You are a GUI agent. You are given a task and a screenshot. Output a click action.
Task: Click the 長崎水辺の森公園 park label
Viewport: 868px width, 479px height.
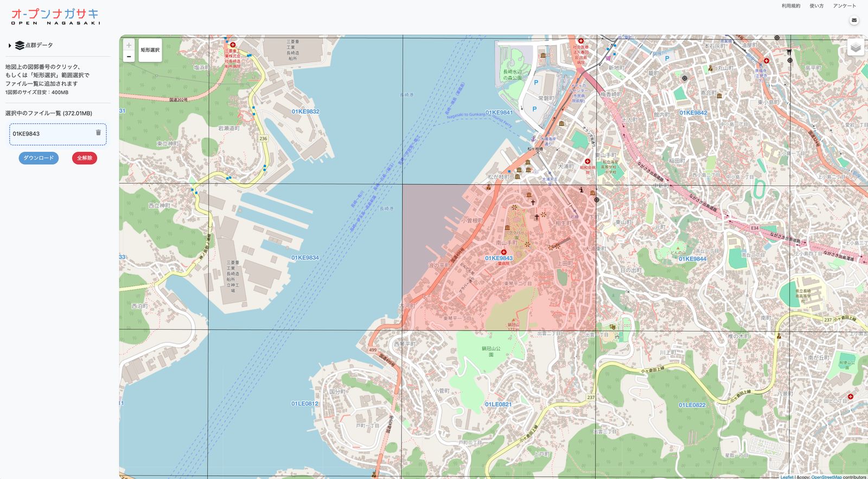[512, 74]
